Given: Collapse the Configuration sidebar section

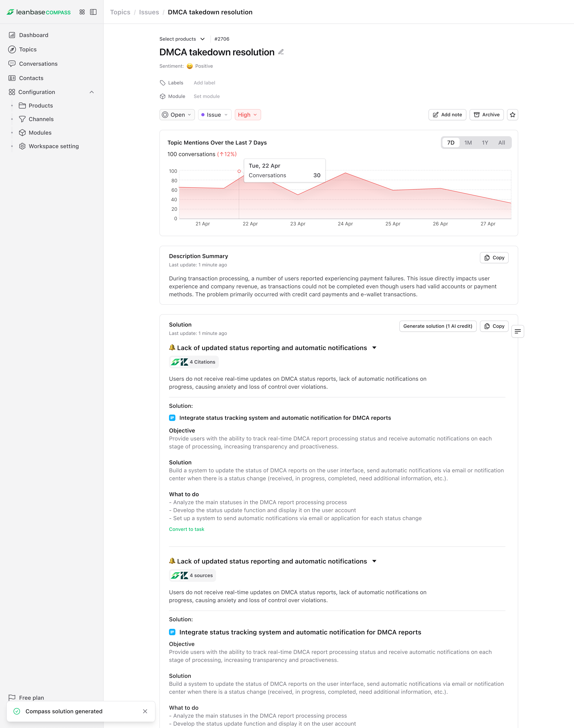Looking at the screenshot, I should click(x=92, y=92).
